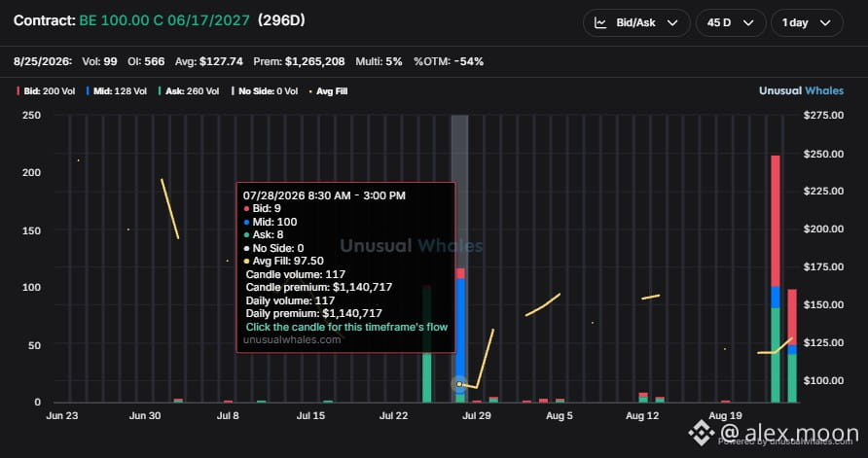Click the Avg Fill marker dot on the Jul 28 candle

coord(459,384)
